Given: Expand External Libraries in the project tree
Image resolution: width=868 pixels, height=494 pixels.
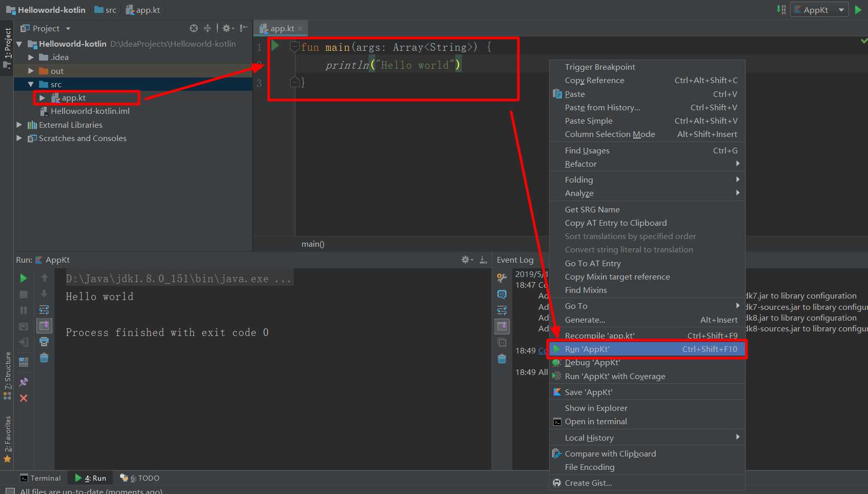Looking at the screenshot, I should coord(19,125).
